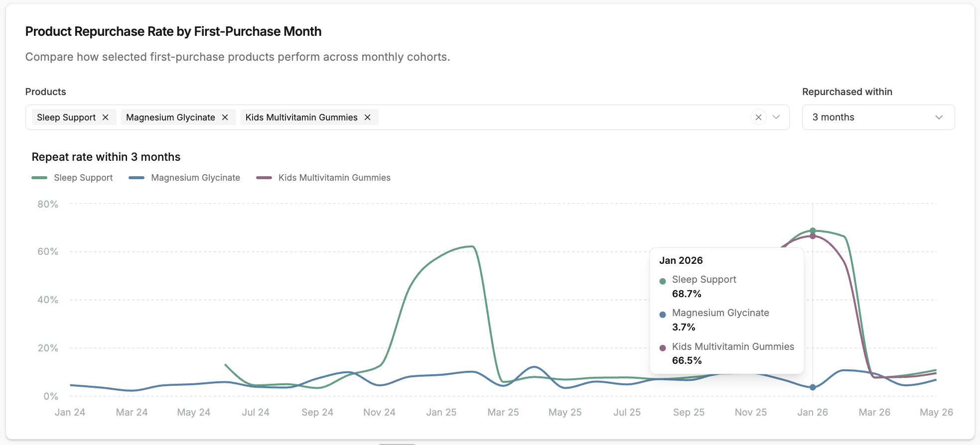Click the Product Repurchase Rate heading
This screenshot has width=980, height=445.
point(173,31)
